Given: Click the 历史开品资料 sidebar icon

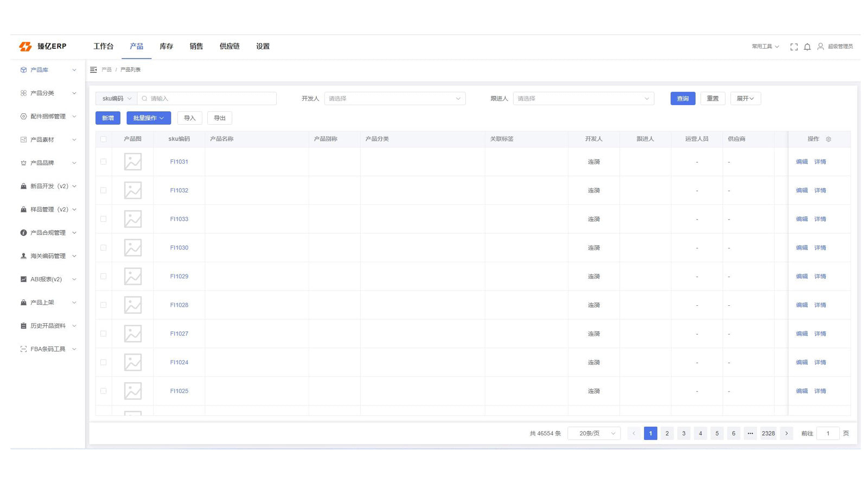Looking at the screenshot, I should point(23,326).
